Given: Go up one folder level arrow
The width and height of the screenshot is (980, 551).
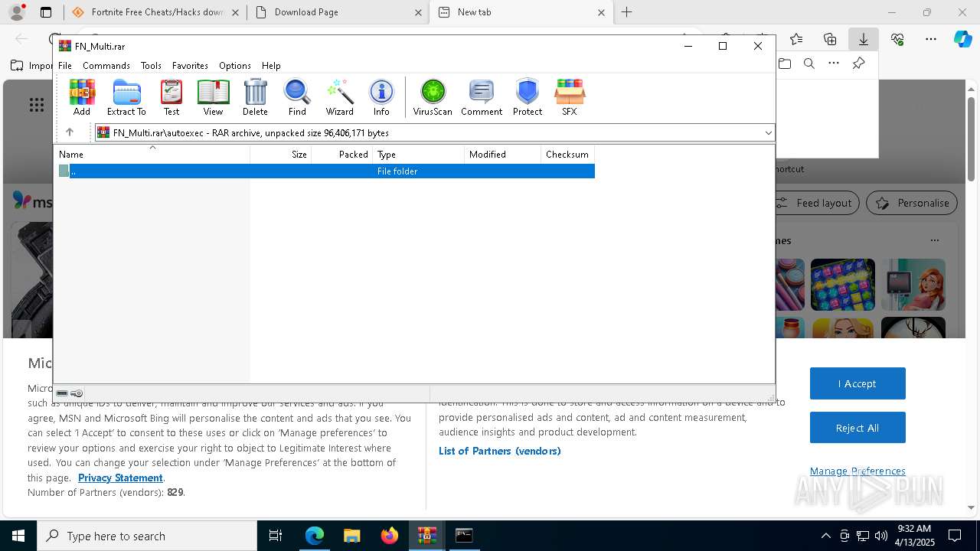Looking at the screenshot, I should (x=70, y=132).
